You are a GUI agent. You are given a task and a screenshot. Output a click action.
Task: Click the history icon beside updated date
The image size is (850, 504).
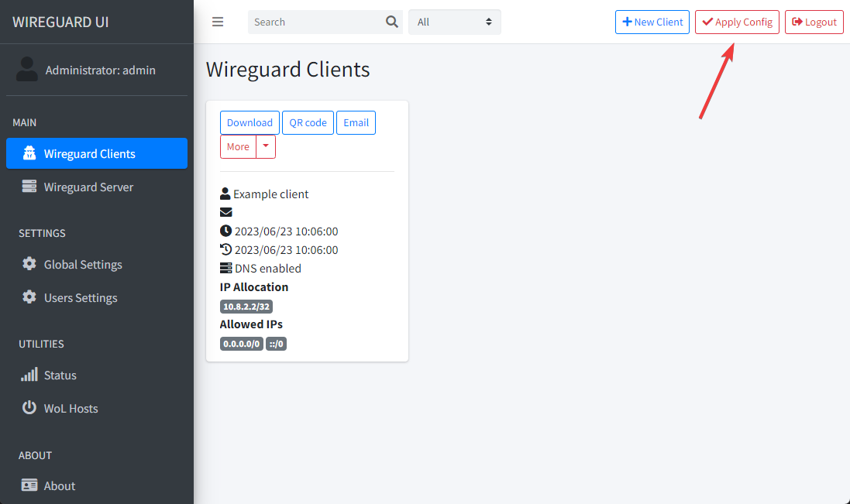[225, 249]
